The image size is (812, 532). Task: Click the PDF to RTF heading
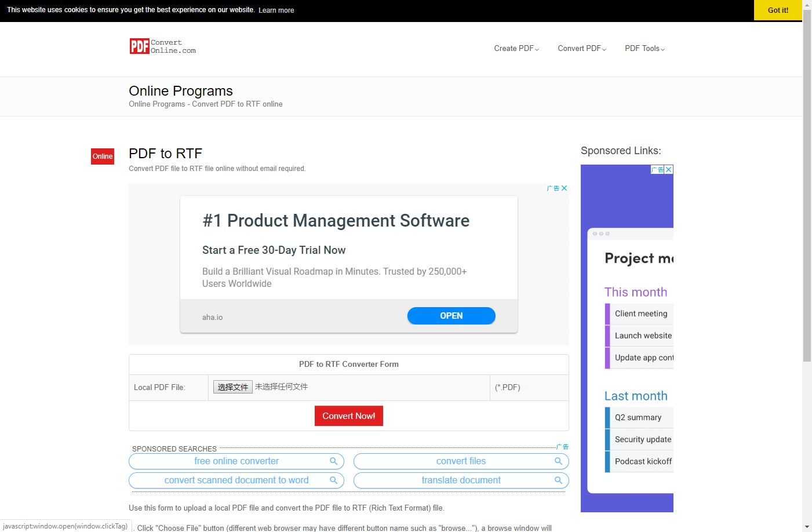click(x=165, y=154)
